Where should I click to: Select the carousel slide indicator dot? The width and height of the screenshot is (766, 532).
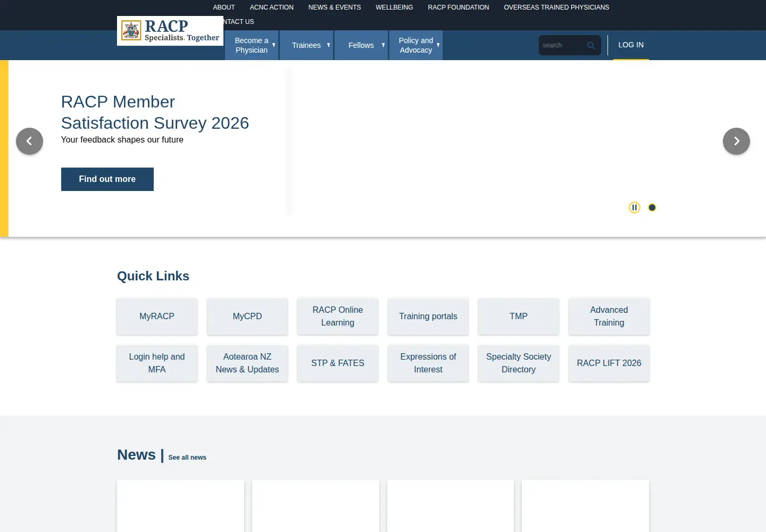tap(652, 207)
